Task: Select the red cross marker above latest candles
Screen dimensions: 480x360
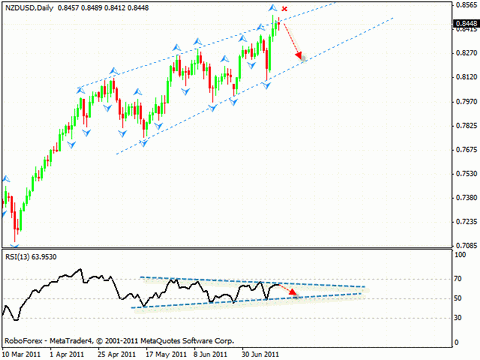Action: [284, 9]
